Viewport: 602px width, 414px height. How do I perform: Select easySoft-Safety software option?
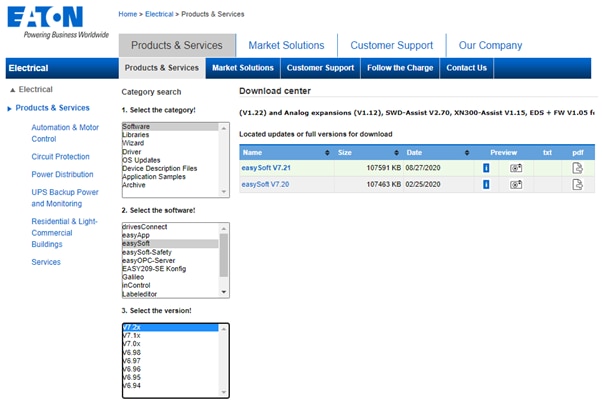(x=170, y=252)
